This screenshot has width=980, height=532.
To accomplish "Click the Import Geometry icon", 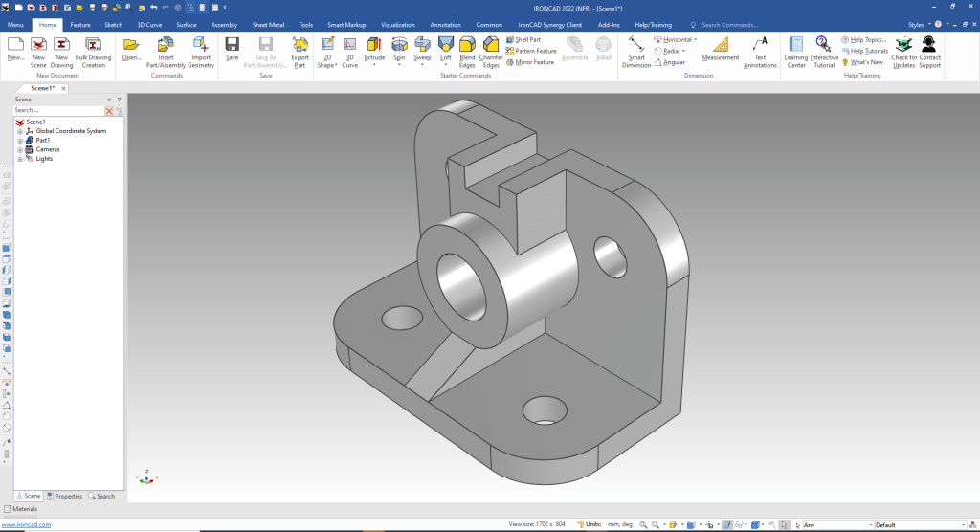I will [x=201, y=45].
